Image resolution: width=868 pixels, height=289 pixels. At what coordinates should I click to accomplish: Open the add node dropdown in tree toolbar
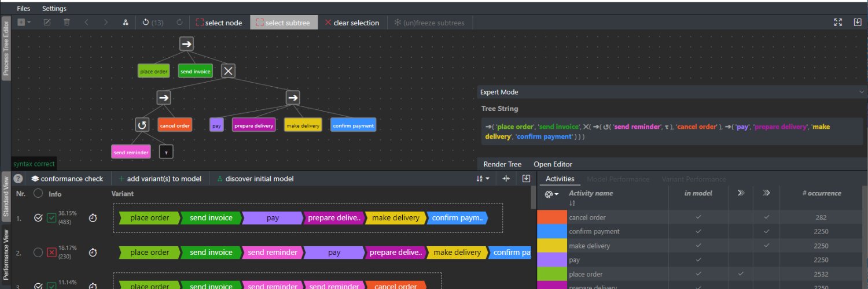pos(24,23)
